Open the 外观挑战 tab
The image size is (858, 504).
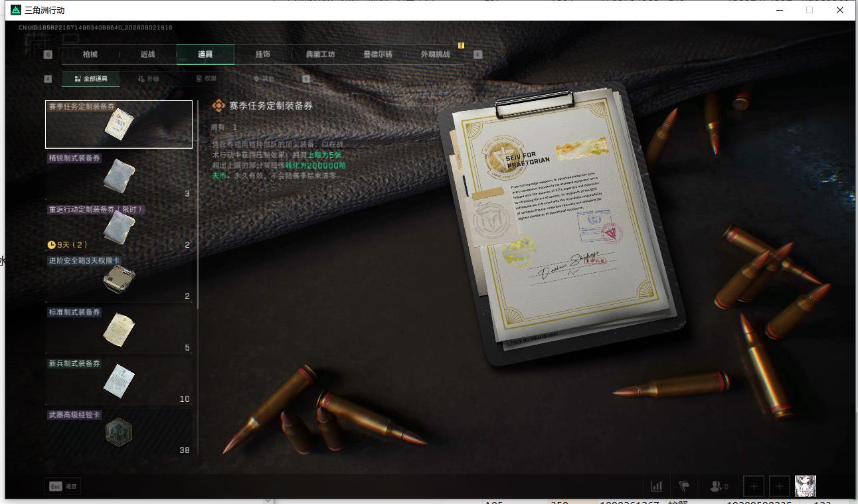coord(436,54)
